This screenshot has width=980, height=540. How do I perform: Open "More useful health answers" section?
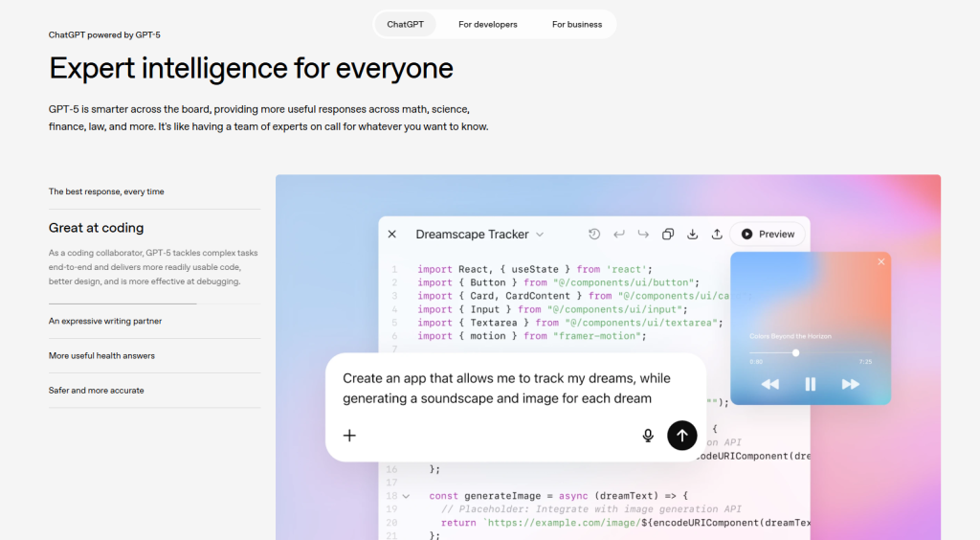[x=101, y=355]
